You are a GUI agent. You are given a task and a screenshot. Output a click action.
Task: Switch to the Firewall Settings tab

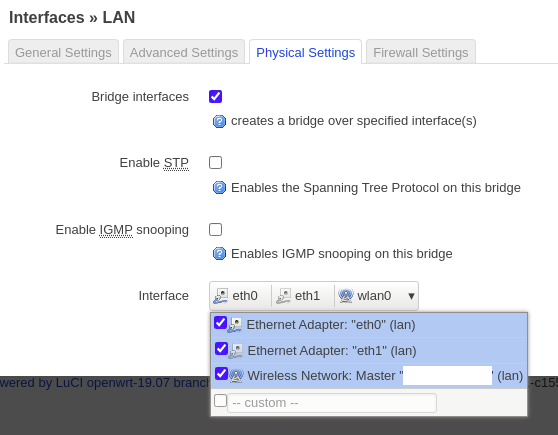click(x=421, y=52)
